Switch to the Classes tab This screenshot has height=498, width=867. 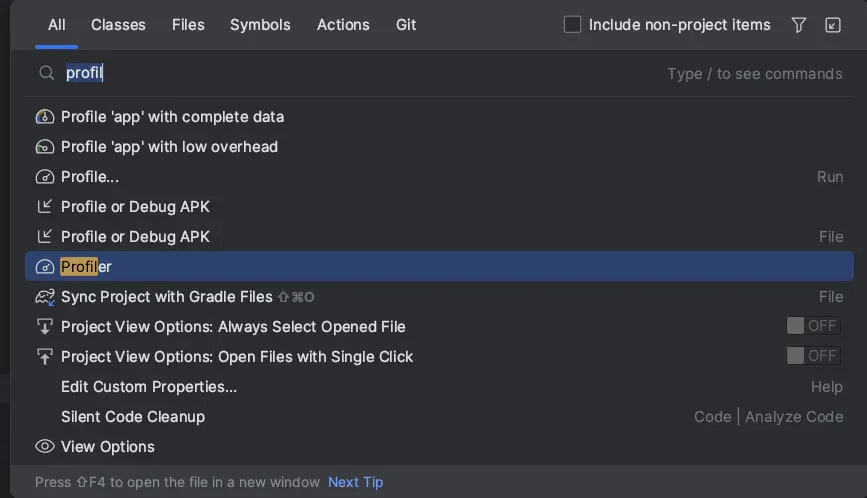[x=118, y=25]
